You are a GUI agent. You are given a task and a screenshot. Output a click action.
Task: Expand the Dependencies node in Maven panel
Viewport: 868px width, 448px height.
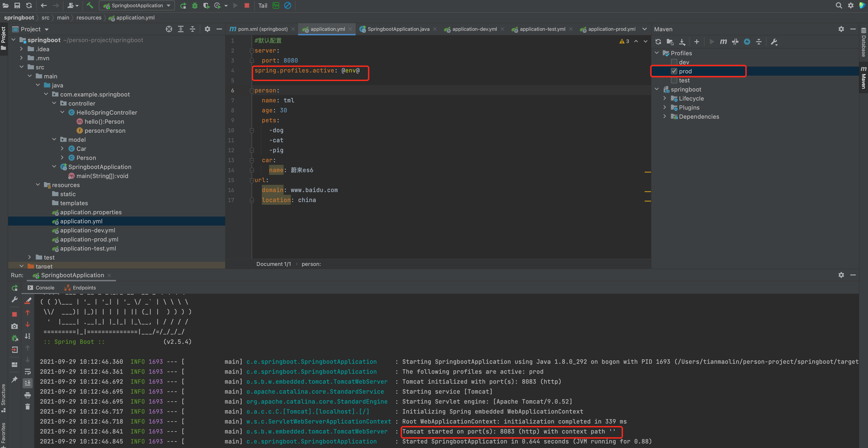point(665,117)
